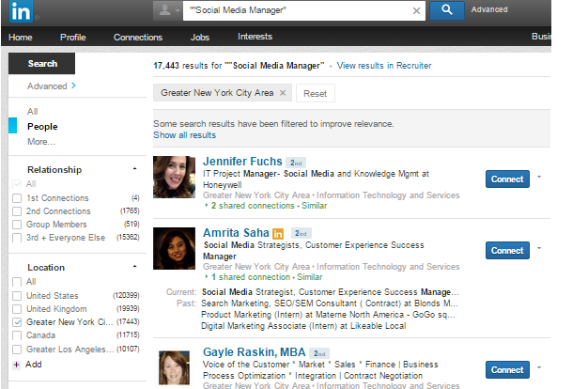Expand Jennifer Fuchs shared connections triangle

(x=207, y=205)
